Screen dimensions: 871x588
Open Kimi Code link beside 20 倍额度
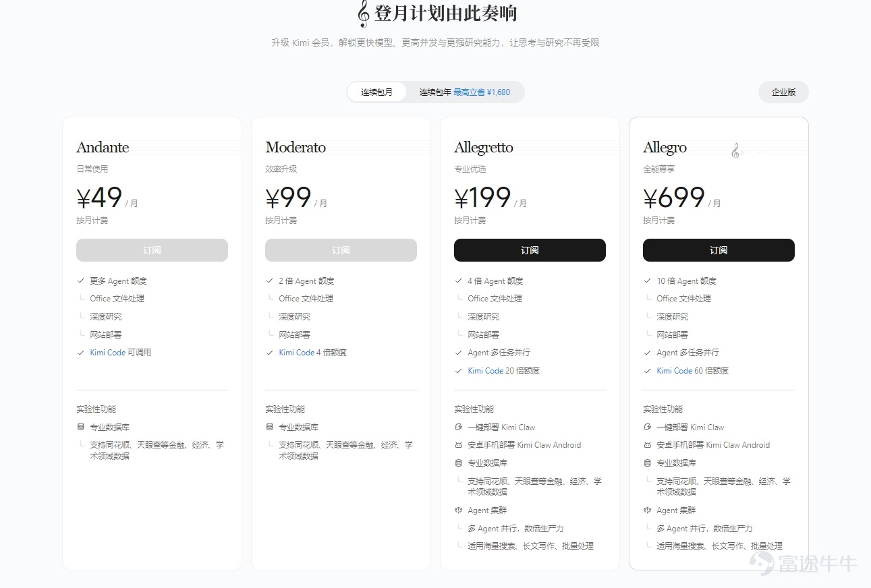486,371
